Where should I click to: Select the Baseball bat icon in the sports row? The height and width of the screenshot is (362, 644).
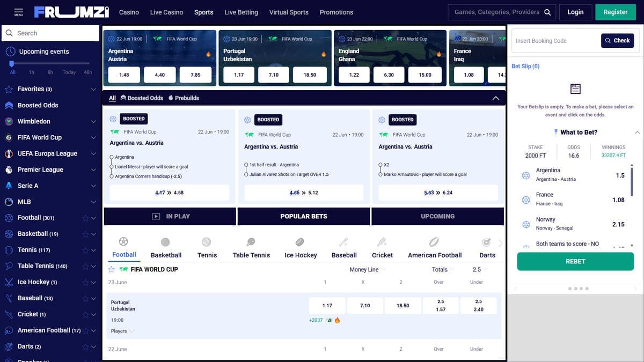[x=343, y=242]
